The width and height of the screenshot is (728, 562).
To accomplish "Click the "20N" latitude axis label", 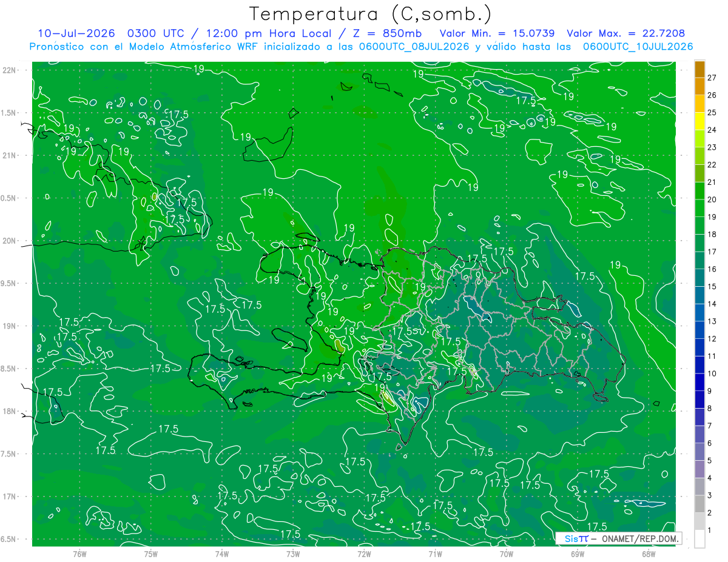I will (8, 241).
